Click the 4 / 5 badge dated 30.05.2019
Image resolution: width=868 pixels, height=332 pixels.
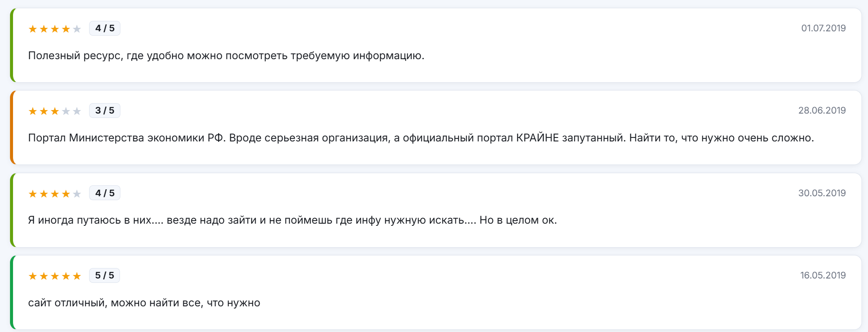click(x=105, y=193)
